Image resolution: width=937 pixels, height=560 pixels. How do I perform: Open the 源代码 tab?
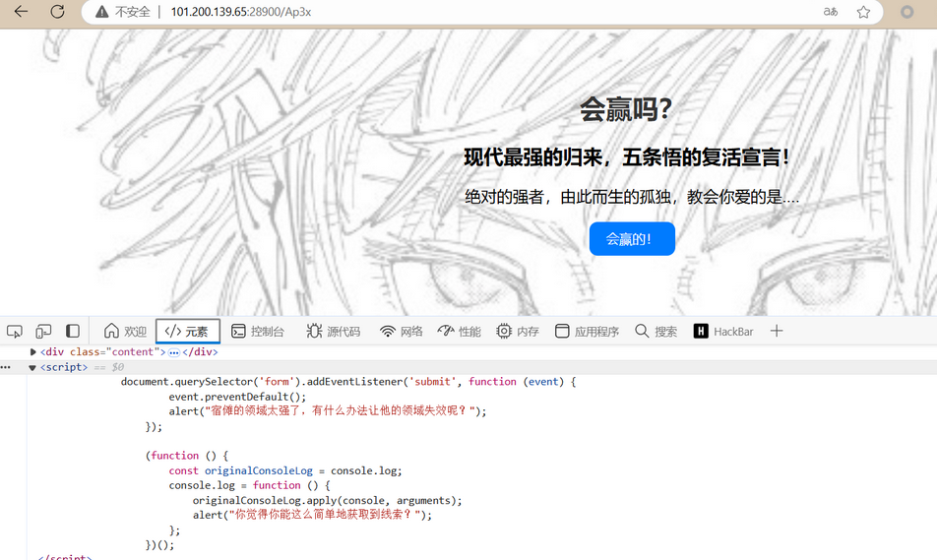click(x=334, y=331)
